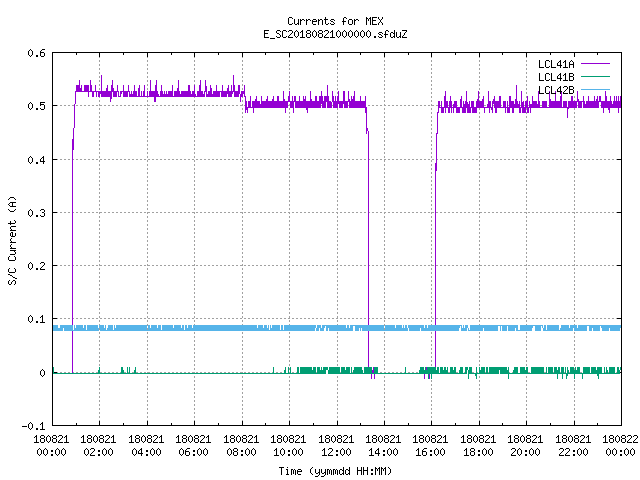Click the y-axis tick value 0.5
Viewport: 640px width, 480px height.
(x=36, y=106)
